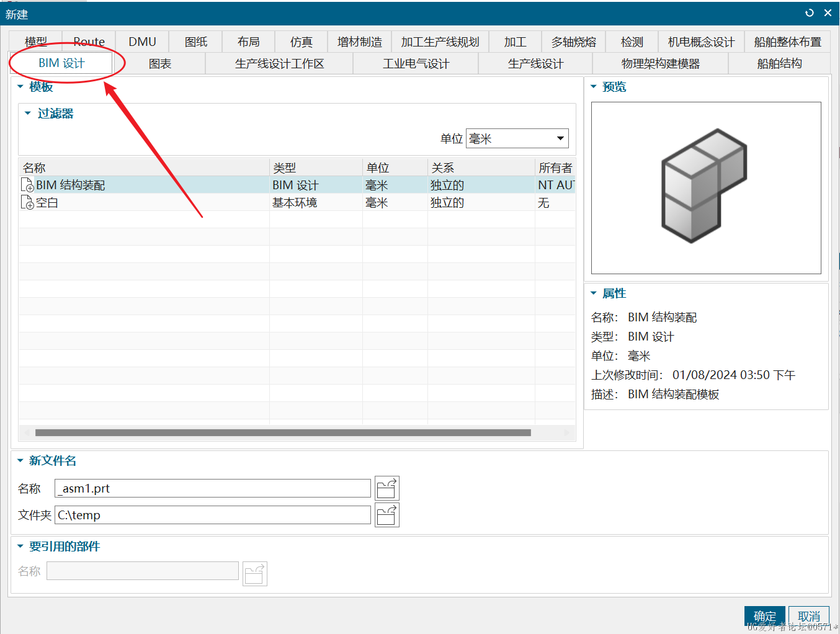
Task: Click file icon of 空白 row
Action: tap(27, 202)
